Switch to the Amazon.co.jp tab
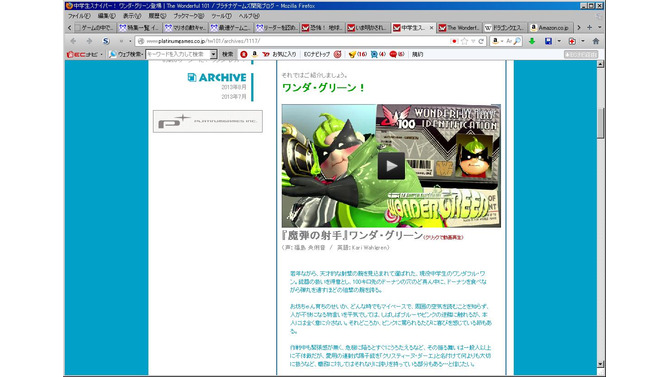 (550, 27)
